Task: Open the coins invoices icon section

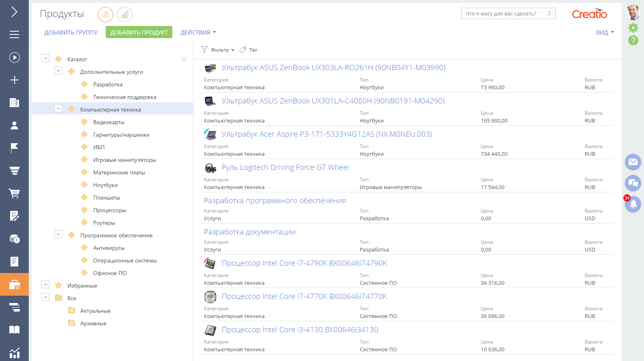Action: (x=14, y=239)
